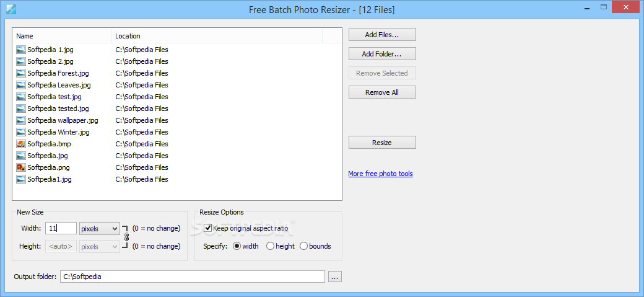This screenshot has width=644, height=297.
Task: Select the Softpedia Winter.jpg file name
Action: (x=58, y=132)
